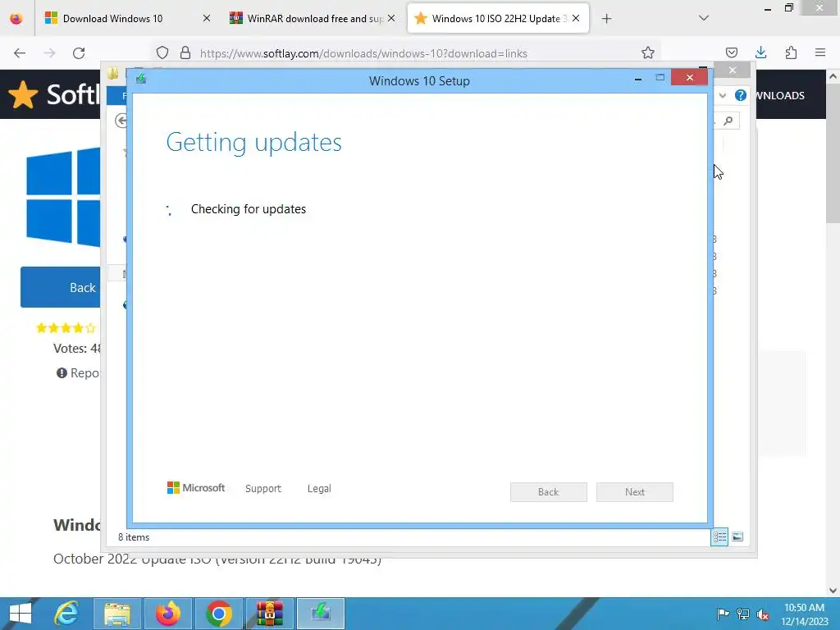Expand the list all tabs chevron

(704, 18)
